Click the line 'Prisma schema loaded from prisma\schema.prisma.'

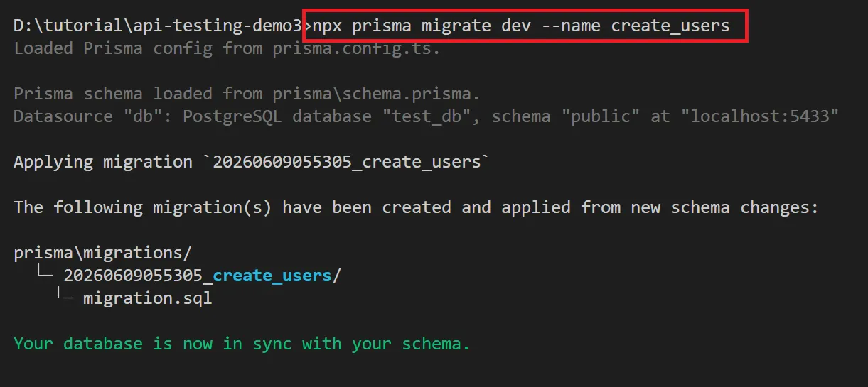tap(247, 94)
